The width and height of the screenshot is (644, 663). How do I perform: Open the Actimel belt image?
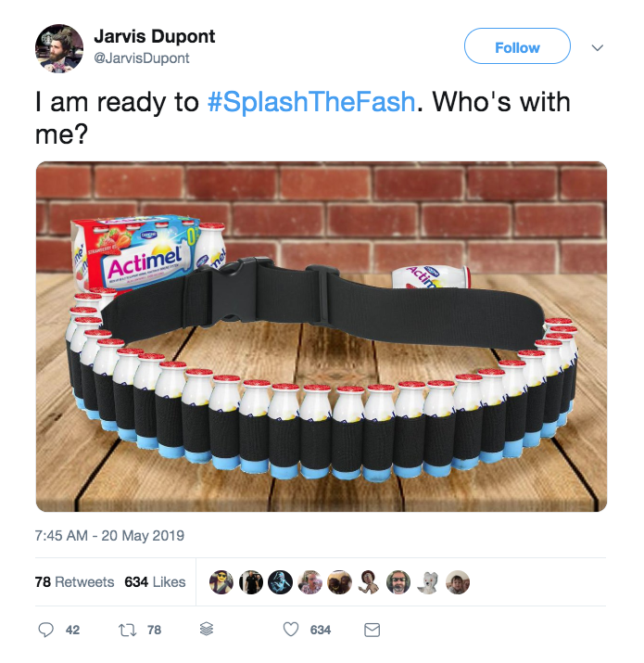click(x=322, y=337)
